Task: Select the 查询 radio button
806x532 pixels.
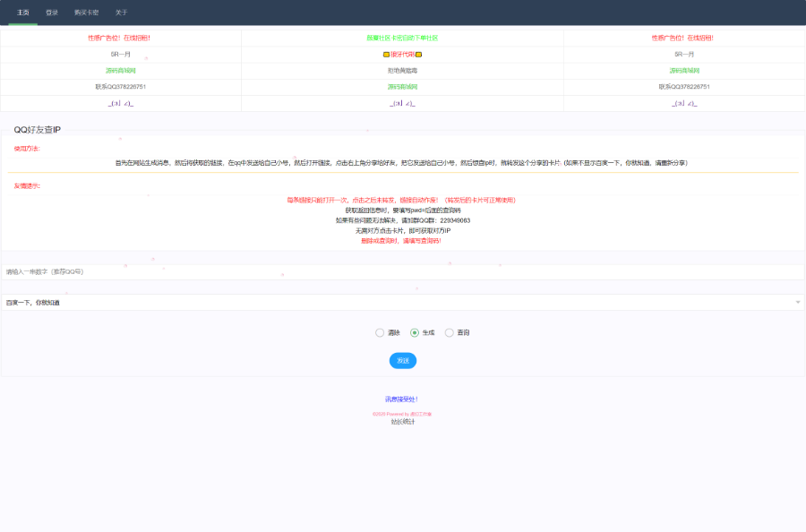Action: pos(450,332)
